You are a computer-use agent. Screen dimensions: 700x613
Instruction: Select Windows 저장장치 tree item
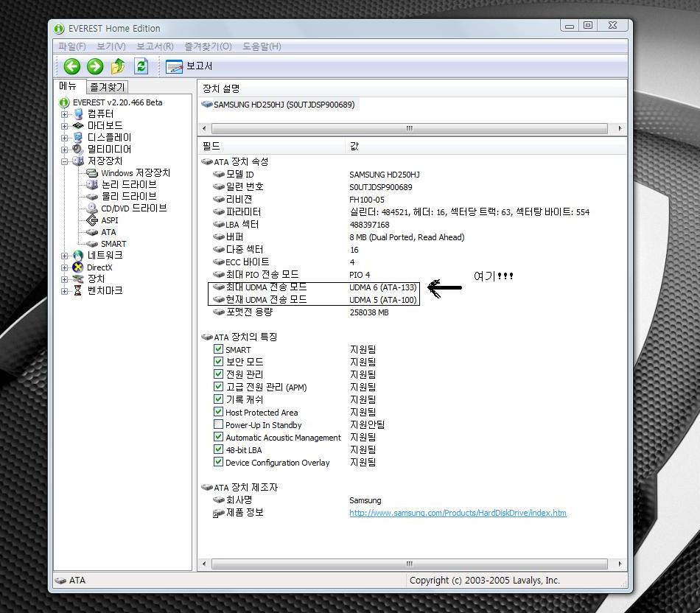(136, 173)
